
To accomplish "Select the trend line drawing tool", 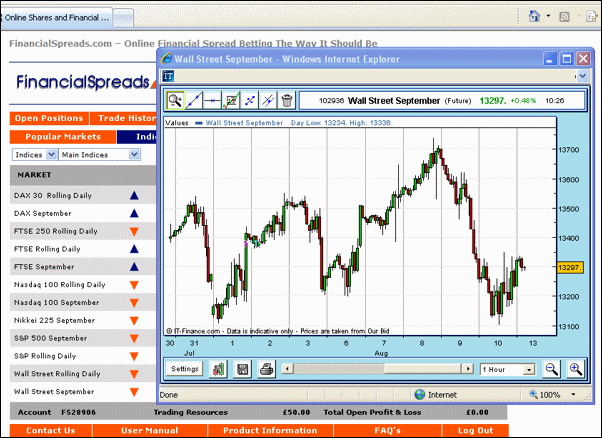I will [x=194, y=101].
